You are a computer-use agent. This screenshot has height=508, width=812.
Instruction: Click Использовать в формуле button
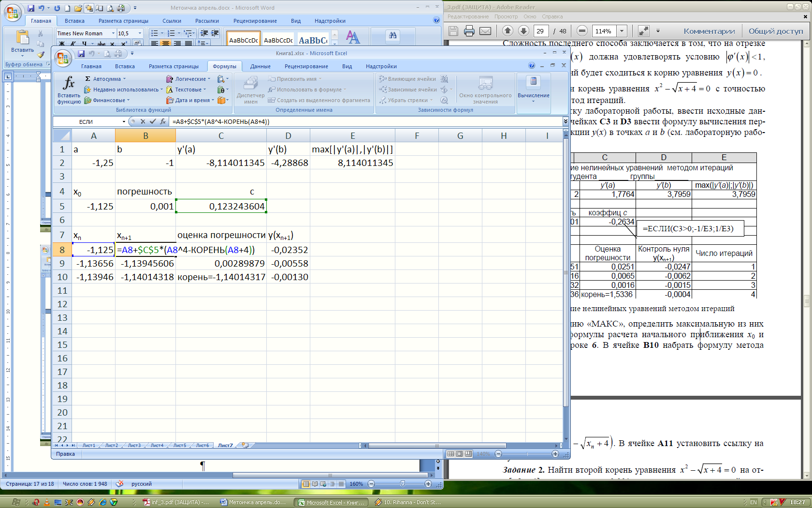[x=307, y=90]
